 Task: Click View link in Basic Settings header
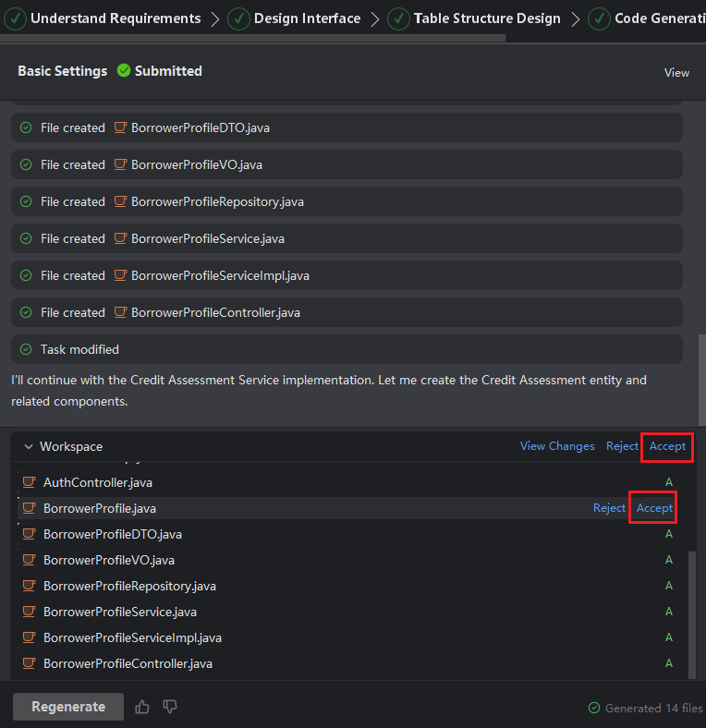pos(676,72)
